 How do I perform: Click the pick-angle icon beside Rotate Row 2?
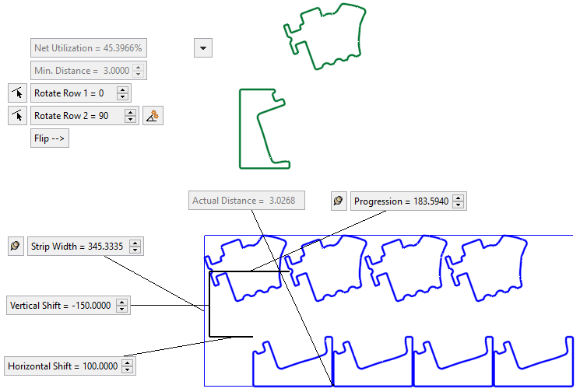pos(17,116)
